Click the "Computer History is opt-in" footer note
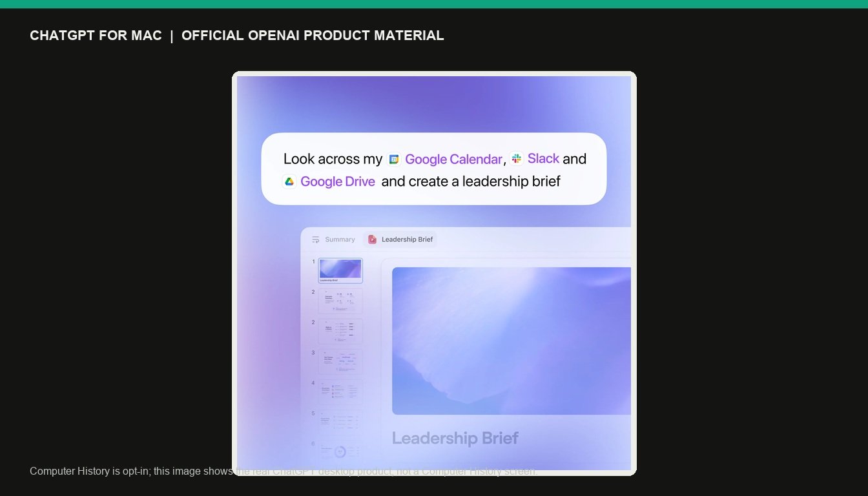Viewport: 868px width, 496px height. tap(284, 471)
